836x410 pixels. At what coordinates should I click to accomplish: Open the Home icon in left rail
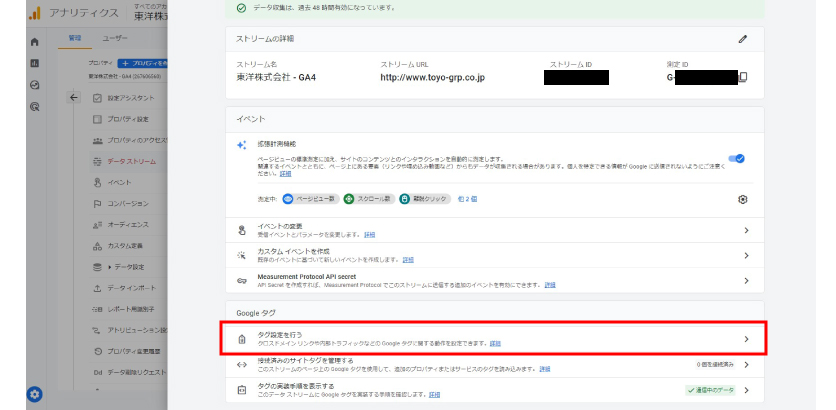(x=35, y=42)
